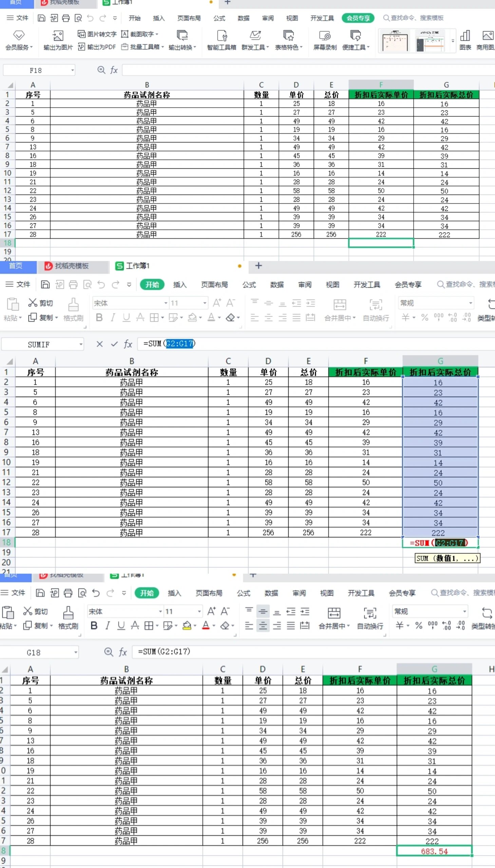Click the red =SUM(G2:G17) cell in the grid
This screenshot has width=495, height=868.
click(x=440, y=543)
